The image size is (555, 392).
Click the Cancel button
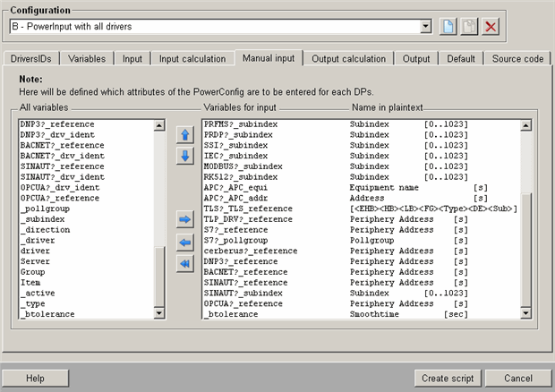coord(517,378)
